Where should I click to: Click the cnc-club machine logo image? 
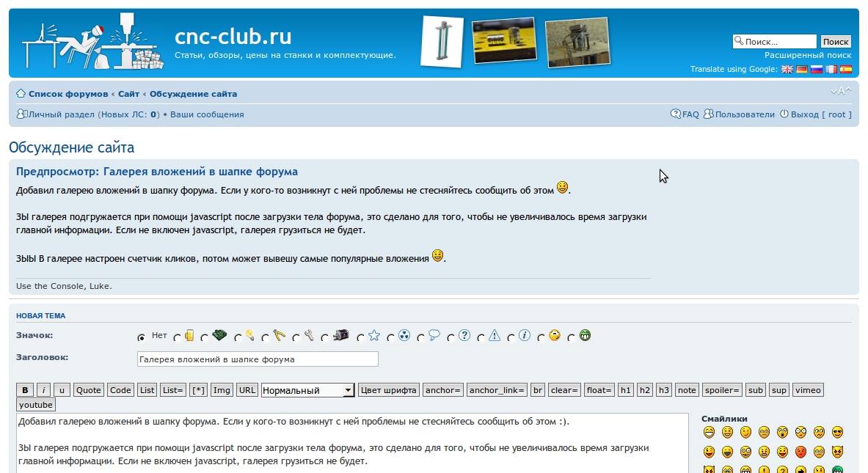[x=92, y=41]
